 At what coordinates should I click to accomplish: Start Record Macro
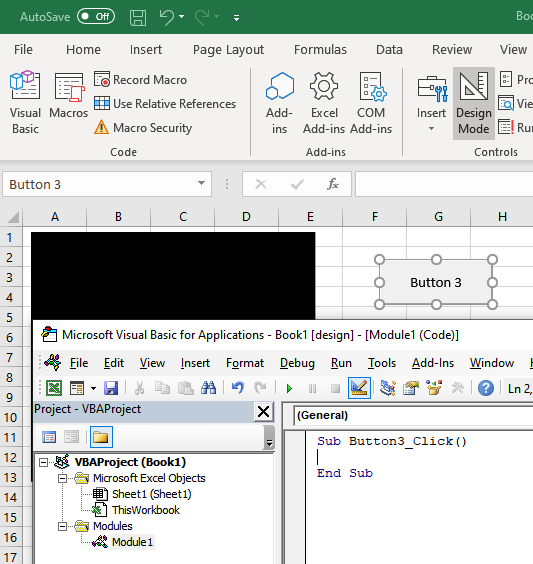coord(140,79)
